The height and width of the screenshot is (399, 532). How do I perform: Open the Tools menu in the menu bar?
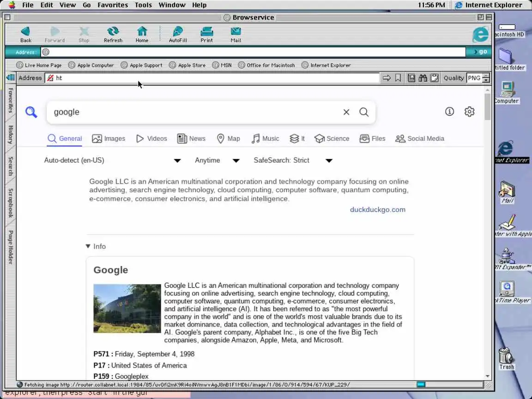click(143, 5)
